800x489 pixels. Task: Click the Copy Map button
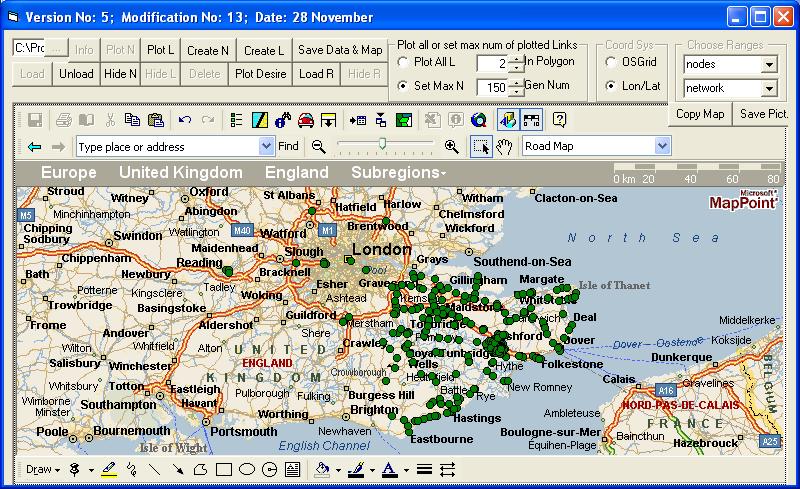pos(700,114)
